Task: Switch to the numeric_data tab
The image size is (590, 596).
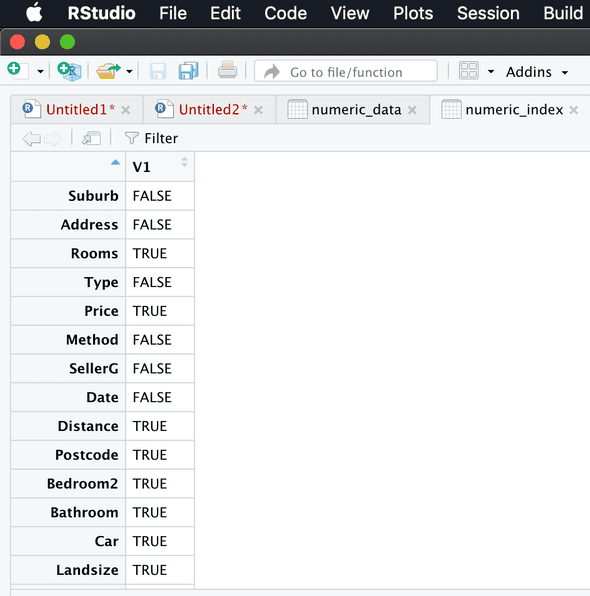Action: point(356,110)
